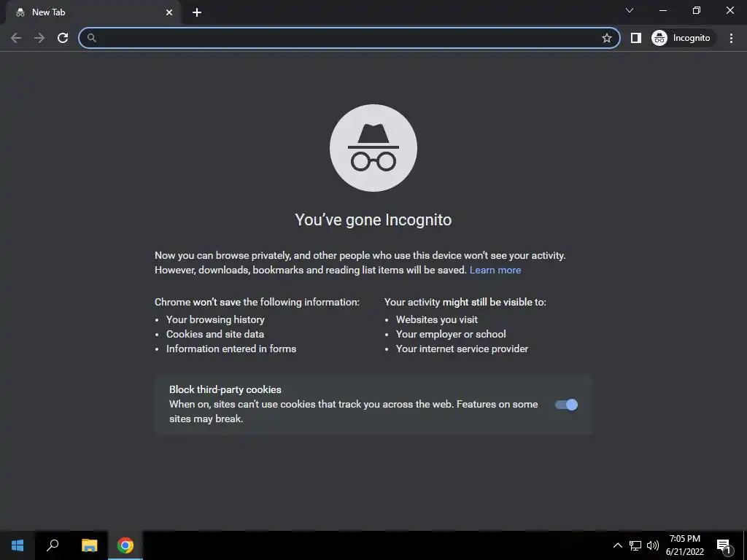Click 'Cookies and site data' list item

pyautogui.click(x=215, y=334)
